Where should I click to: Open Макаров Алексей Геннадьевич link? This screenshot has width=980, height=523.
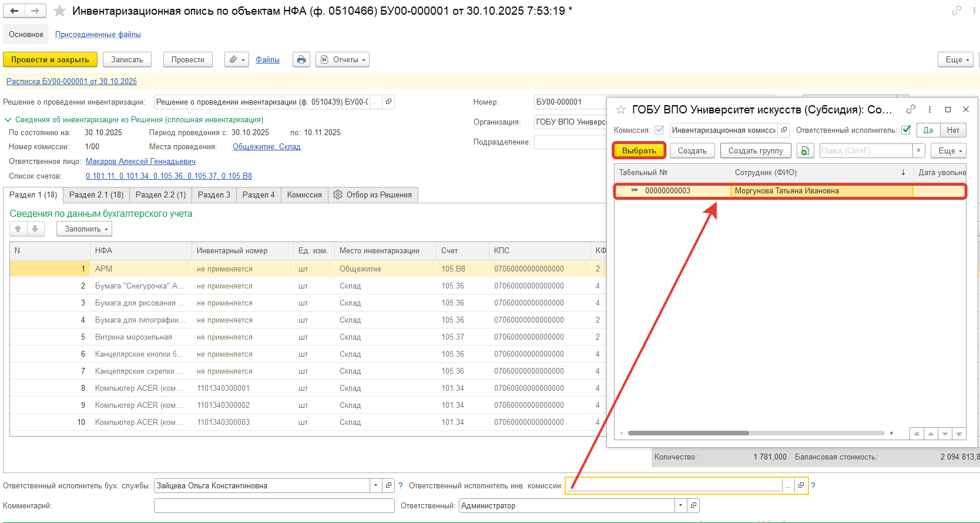[x=140, y=161]
